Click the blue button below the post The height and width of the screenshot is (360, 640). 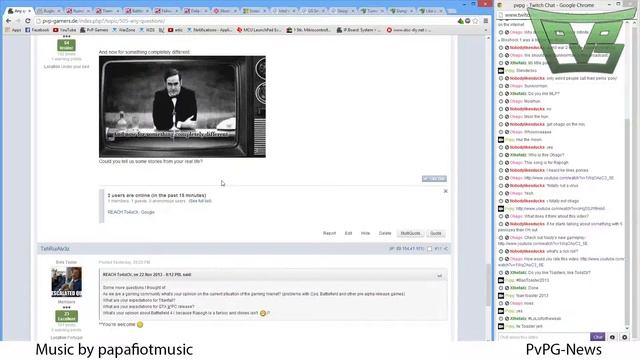(434, 179)
